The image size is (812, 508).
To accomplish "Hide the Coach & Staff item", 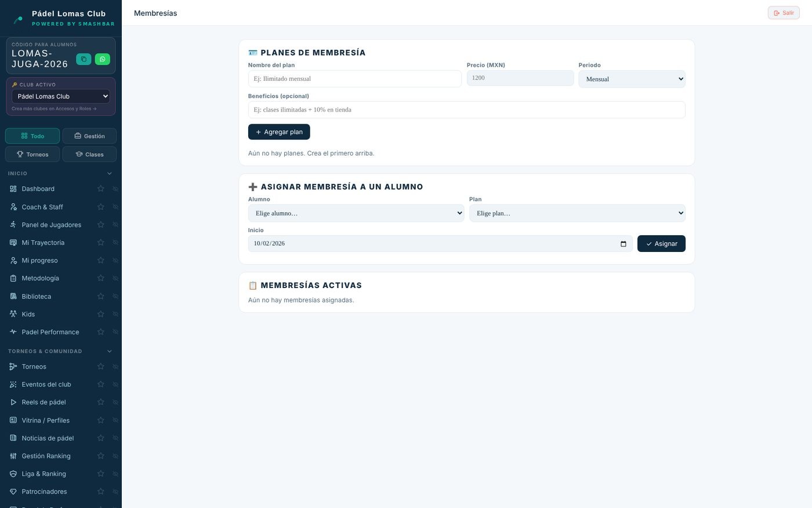I will coord(115,207).
